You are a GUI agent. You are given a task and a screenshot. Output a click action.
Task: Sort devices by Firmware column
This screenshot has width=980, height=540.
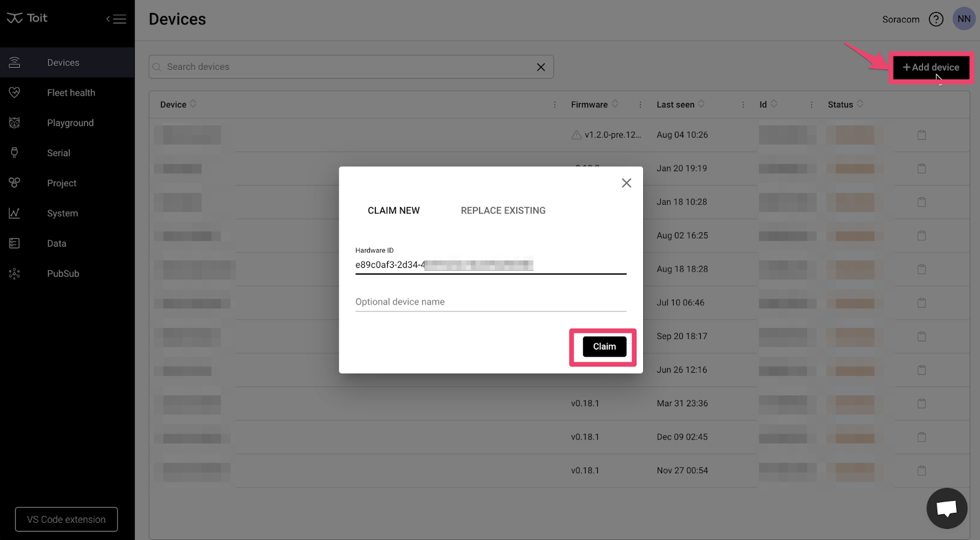click(x=615, y=104)
